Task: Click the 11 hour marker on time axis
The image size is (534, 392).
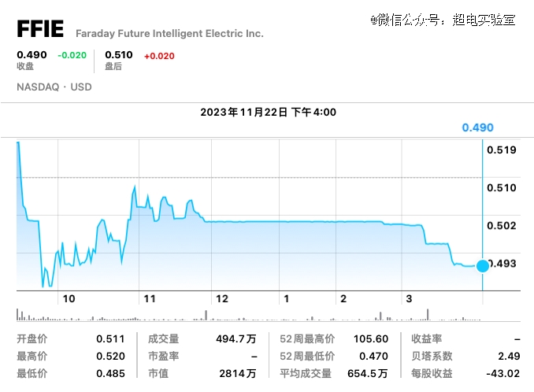Action: click(150, 299)
